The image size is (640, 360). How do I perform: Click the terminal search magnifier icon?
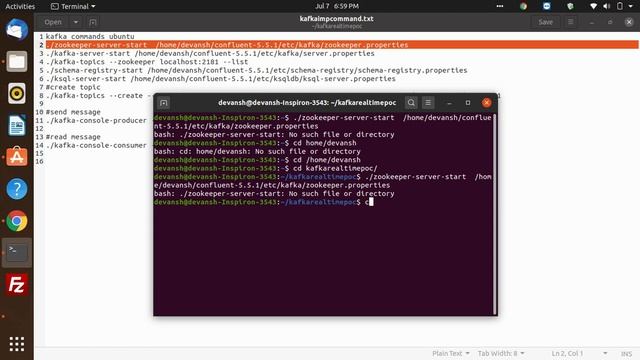tap(411, 103)
